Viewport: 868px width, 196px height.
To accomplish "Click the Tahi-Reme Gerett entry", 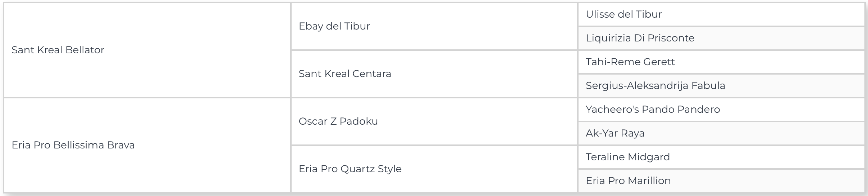I will pos(630,62).
